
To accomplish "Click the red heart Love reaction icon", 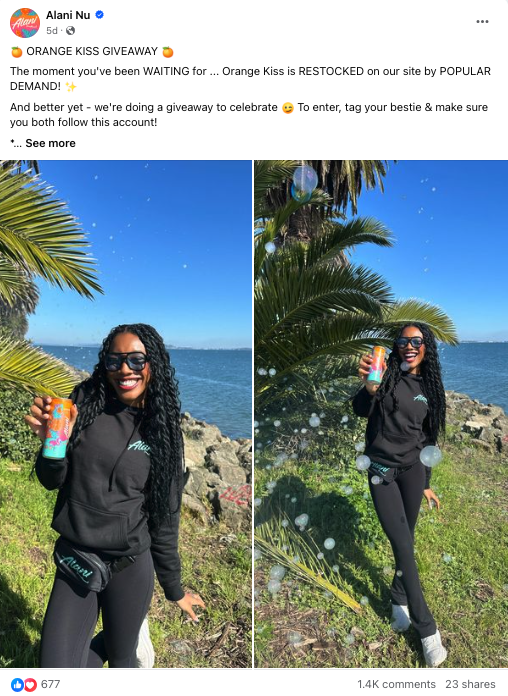I will (29, 684).
